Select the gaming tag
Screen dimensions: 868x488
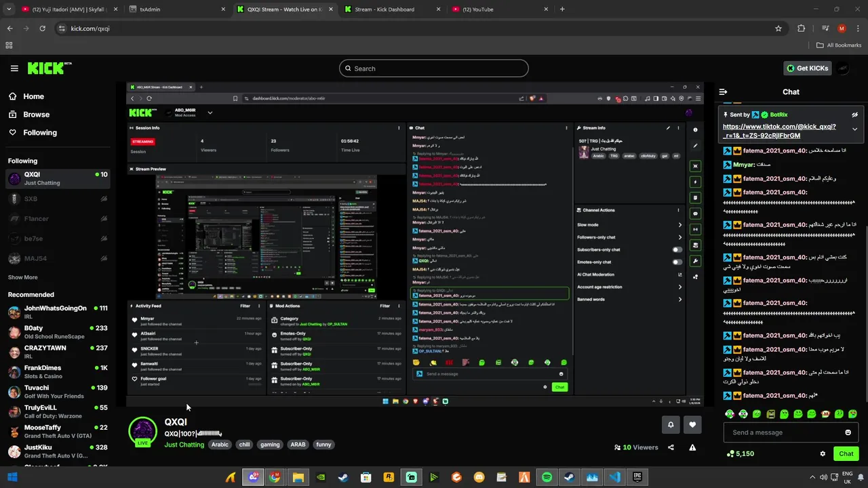click(270, 445)
